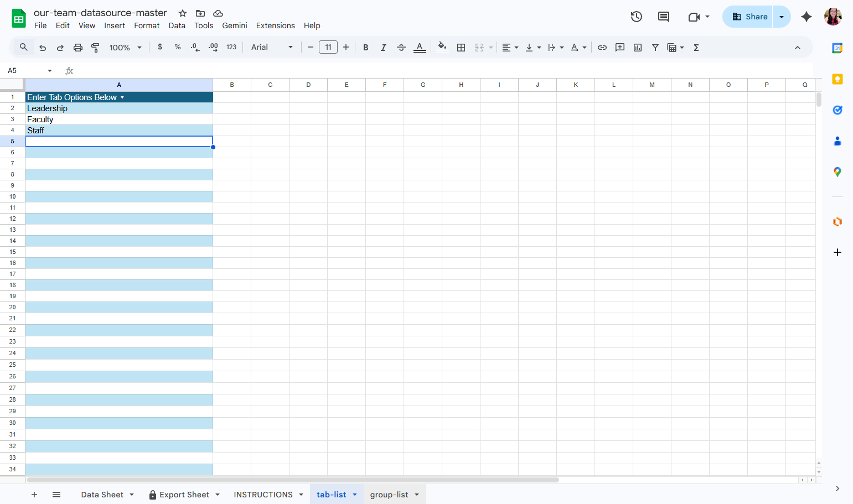Insert link using chain icon

(602, 48)
